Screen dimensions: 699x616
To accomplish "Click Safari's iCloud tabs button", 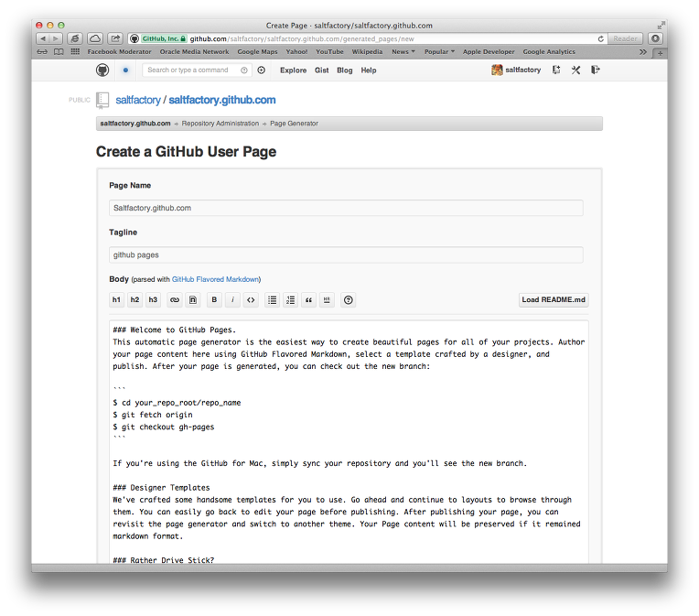I will 95,38.
